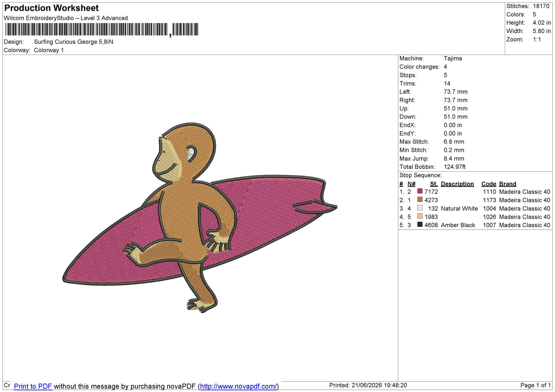Click the 'Code' column header
This screenshot has height=392, width=555.
(x=489, y=184)
